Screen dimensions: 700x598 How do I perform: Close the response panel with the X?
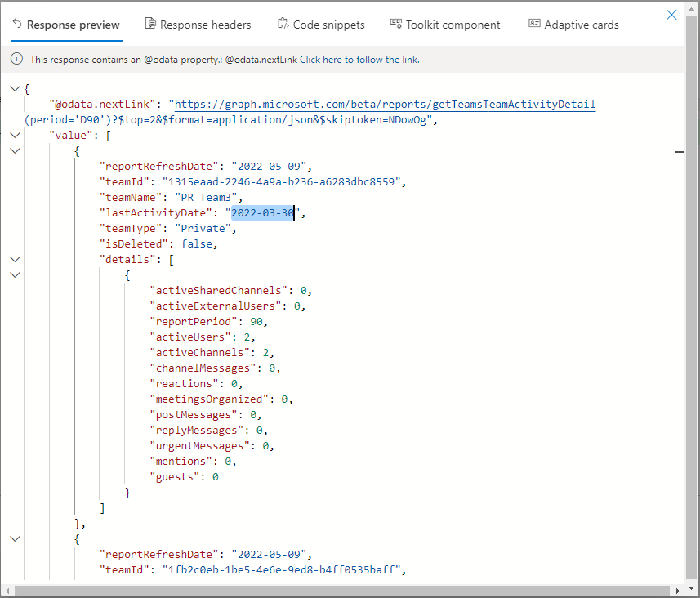pyautogui.click(x=671, y=15)
